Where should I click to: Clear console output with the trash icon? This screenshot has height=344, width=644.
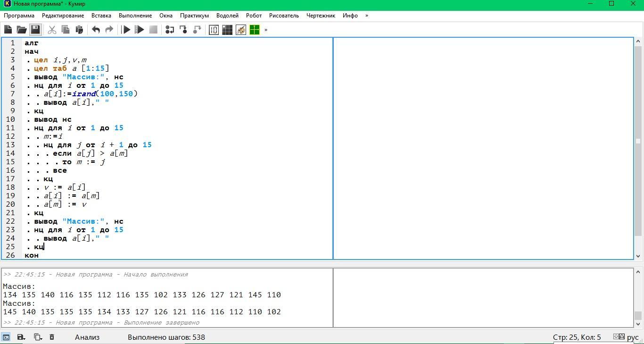pos(52,337)
